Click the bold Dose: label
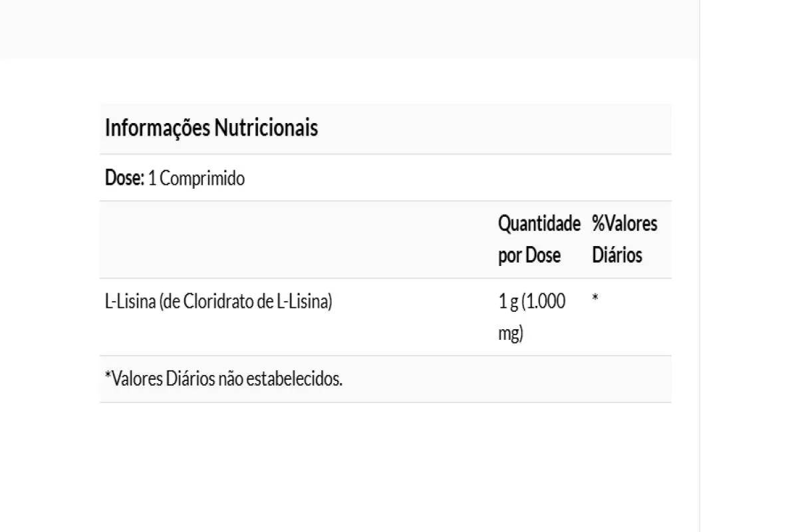Viewport: 798px width, 532px height. pyautogui.click(x=124, y=178)
